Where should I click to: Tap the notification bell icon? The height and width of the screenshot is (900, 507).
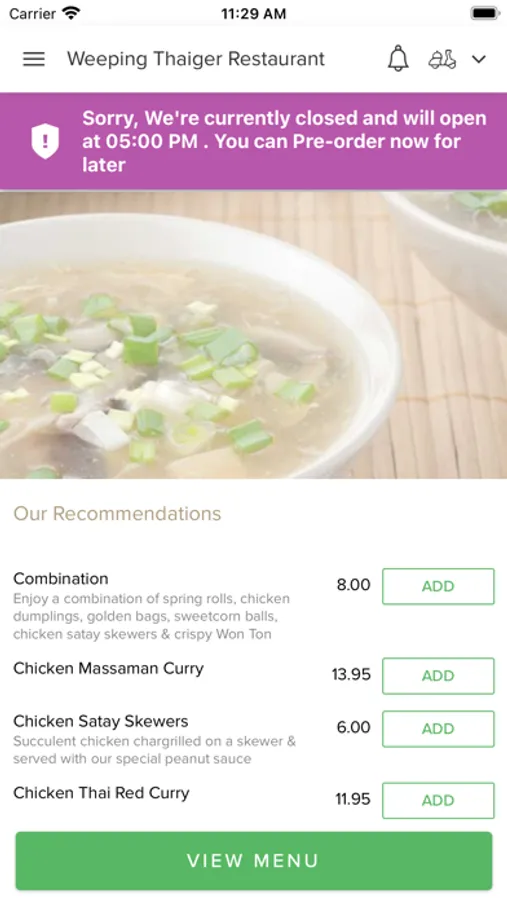pos(398,59)
